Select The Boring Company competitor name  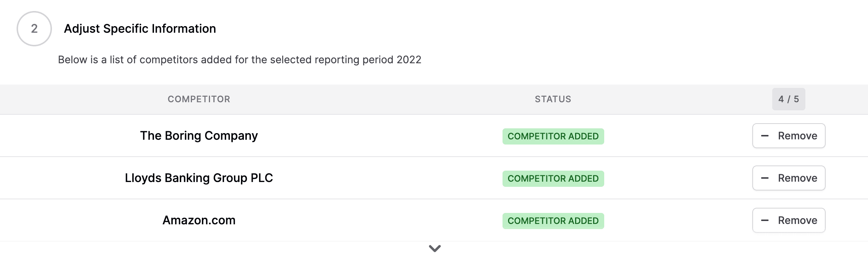pos(199,136)
